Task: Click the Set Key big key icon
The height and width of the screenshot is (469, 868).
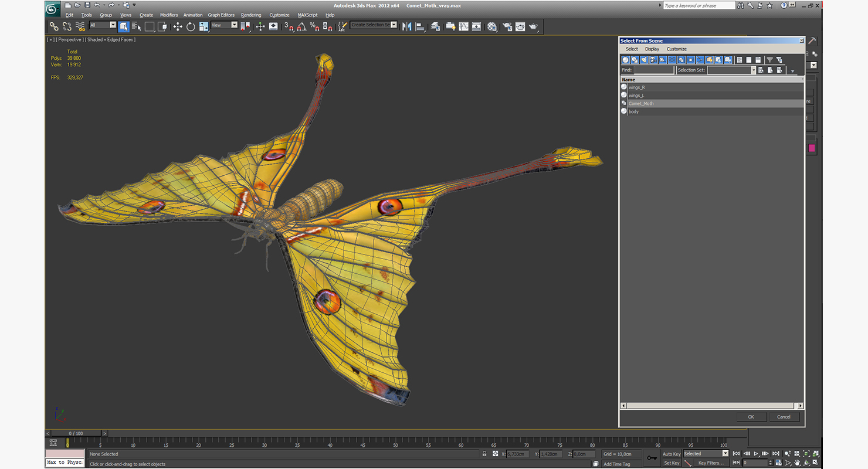Action: click(x=652, y=458)
